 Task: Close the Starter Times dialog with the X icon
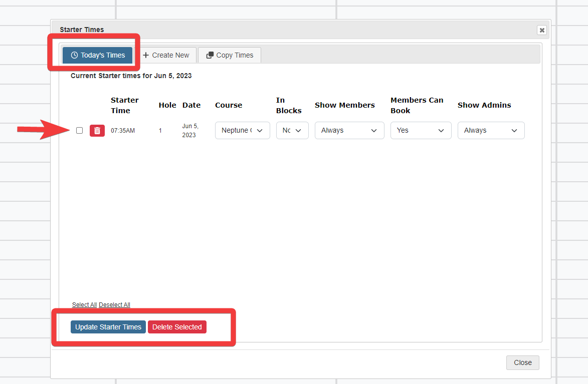pos(542,30)
